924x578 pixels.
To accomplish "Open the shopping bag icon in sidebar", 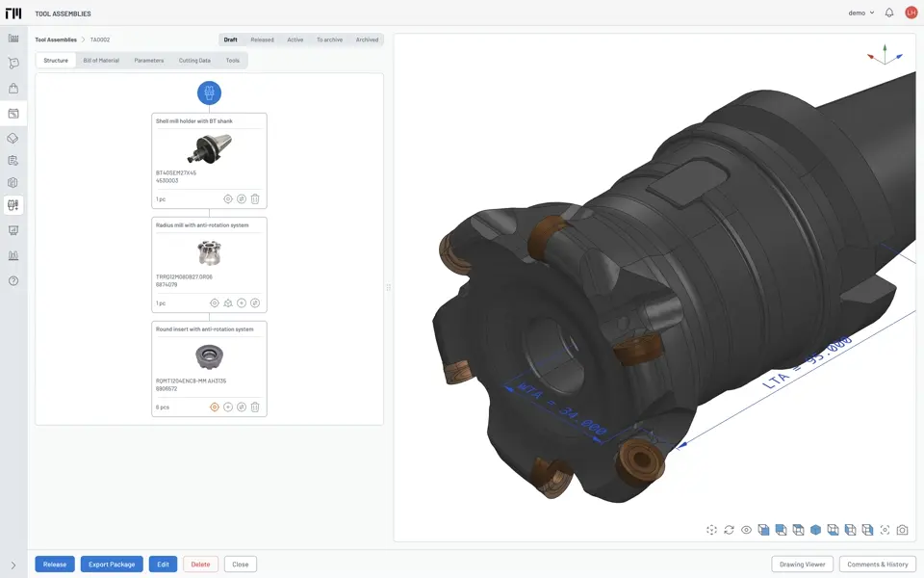I will (x=13, y=89).
